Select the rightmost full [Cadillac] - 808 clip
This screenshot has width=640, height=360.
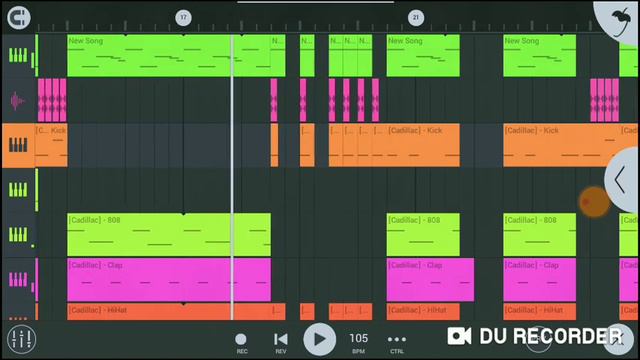click(x=540, y=235)
